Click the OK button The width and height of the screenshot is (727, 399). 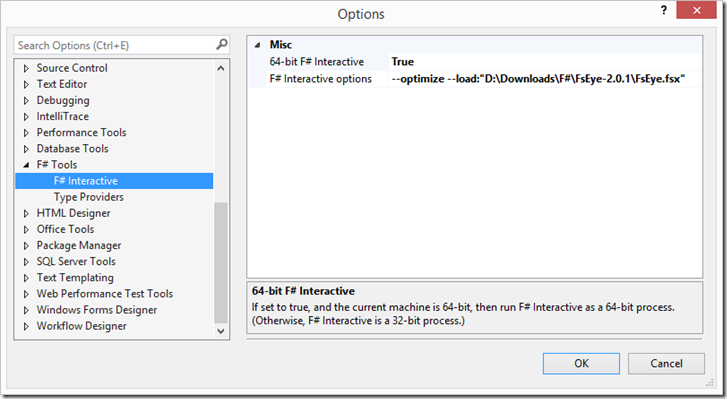pyautogui.click(x=581, y=363)
